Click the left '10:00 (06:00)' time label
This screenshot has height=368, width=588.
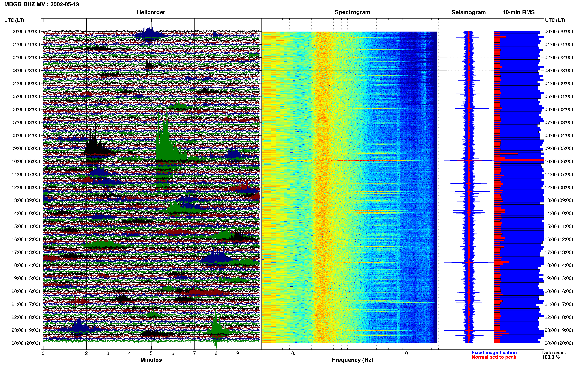[x=26, y=161]
